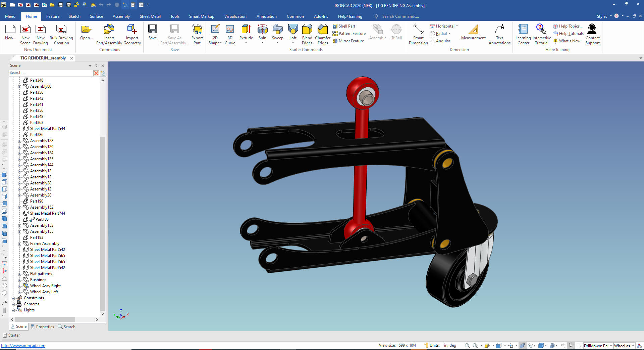Image resolution: width=644 pixels, height=350 pixels.
Task: Click the Measurement tool icon
Action: [473, 30]
